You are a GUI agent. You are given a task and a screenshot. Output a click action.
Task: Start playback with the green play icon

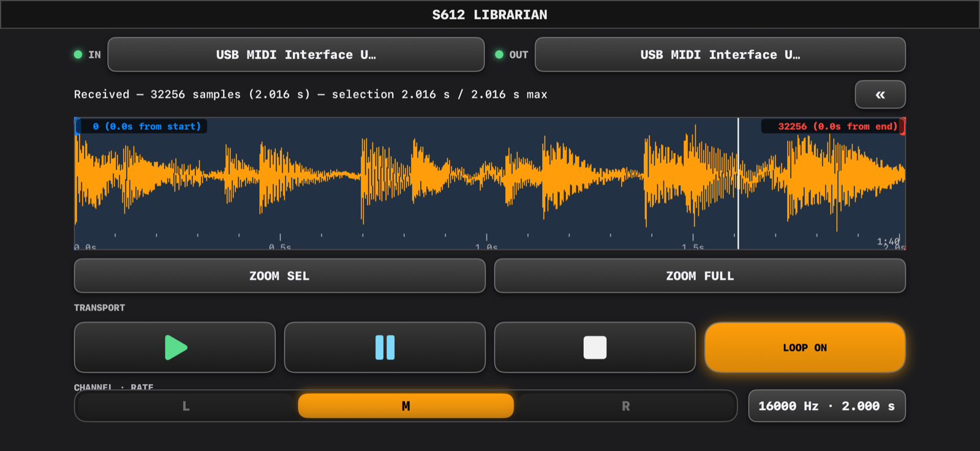tap(175, 347)
